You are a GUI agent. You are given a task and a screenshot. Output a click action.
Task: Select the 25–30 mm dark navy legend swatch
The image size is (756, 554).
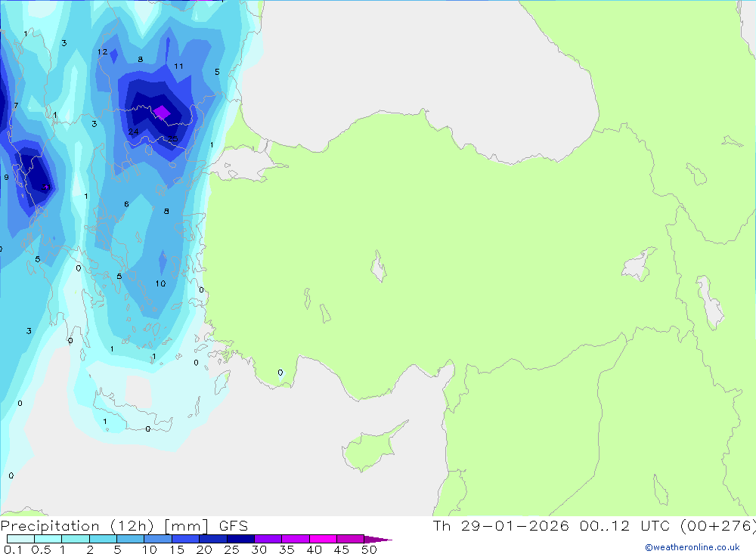[x=240, y=539]
